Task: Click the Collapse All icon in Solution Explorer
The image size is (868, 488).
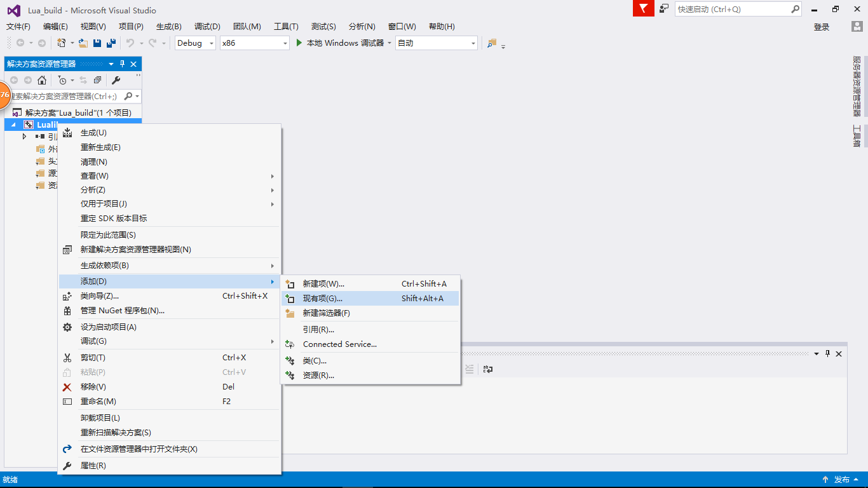Action: (x=97, y=80)
